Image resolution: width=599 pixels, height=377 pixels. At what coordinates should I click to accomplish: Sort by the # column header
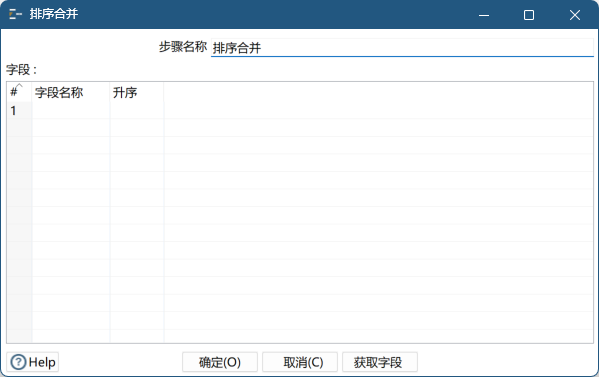click(19, 92)
